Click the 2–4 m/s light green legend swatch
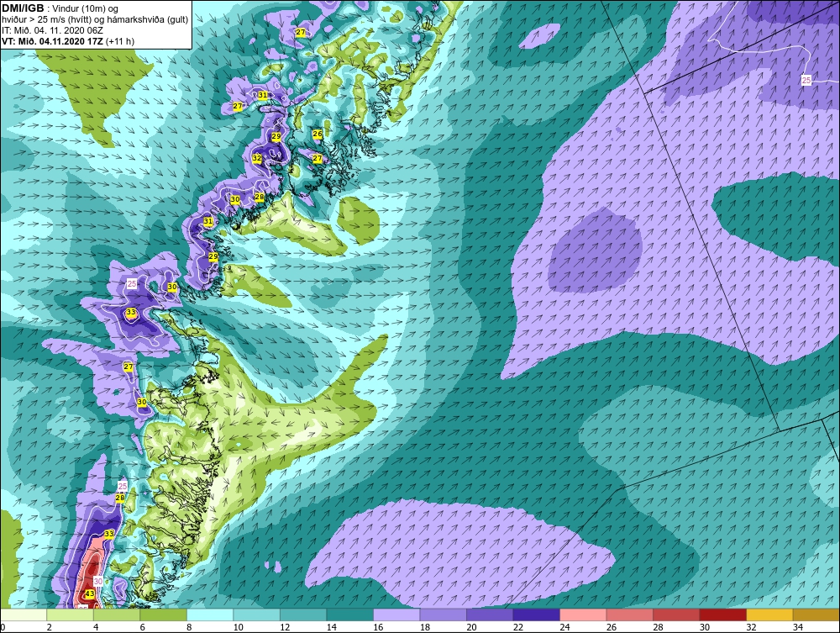 (x=71, y=615)
